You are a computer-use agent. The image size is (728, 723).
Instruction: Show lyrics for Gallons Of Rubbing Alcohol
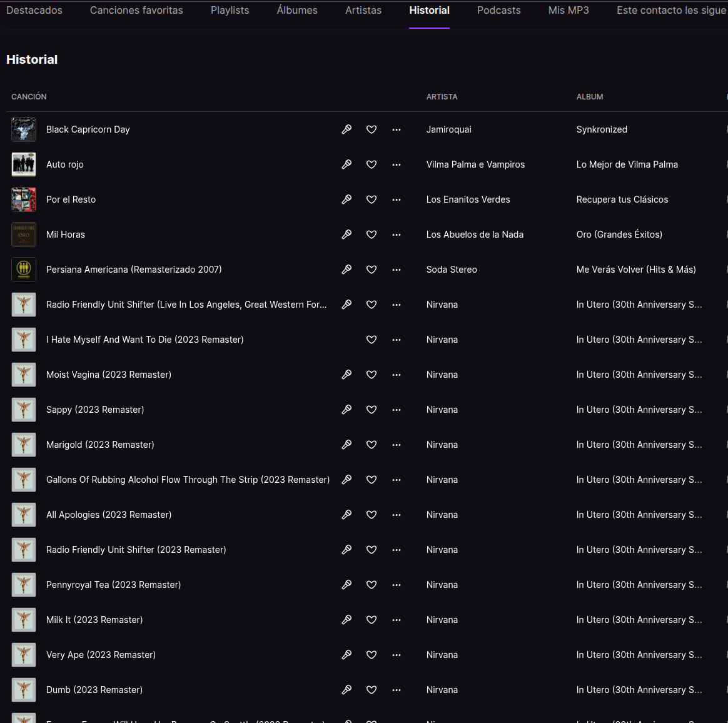pyautogui.click(x=346, y=480)
